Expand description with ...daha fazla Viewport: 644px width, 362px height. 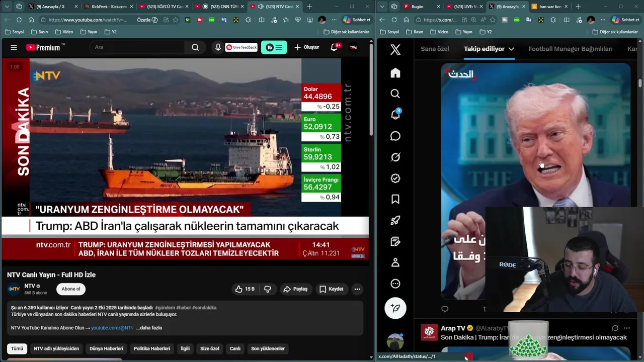coord(149,328)
